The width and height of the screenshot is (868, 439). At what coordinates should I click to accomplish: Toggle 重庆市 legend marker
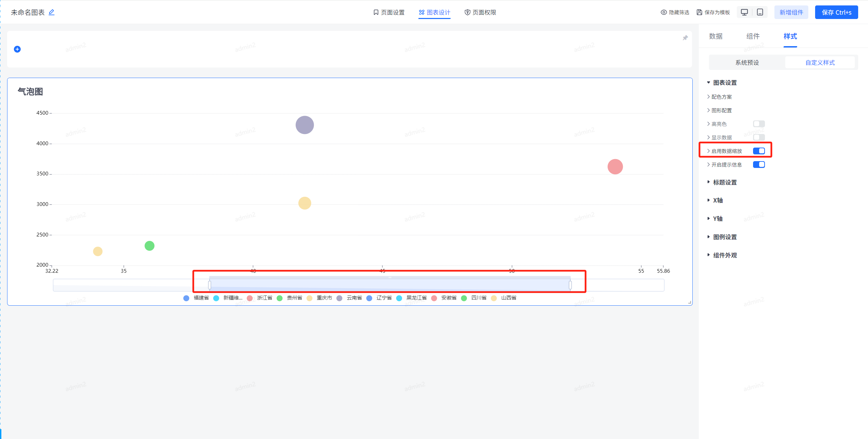click(x=310, y=298)
